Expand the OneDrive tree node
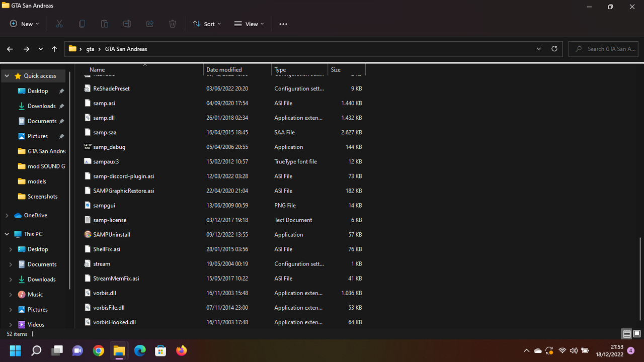644x362 pixels. 7,215
